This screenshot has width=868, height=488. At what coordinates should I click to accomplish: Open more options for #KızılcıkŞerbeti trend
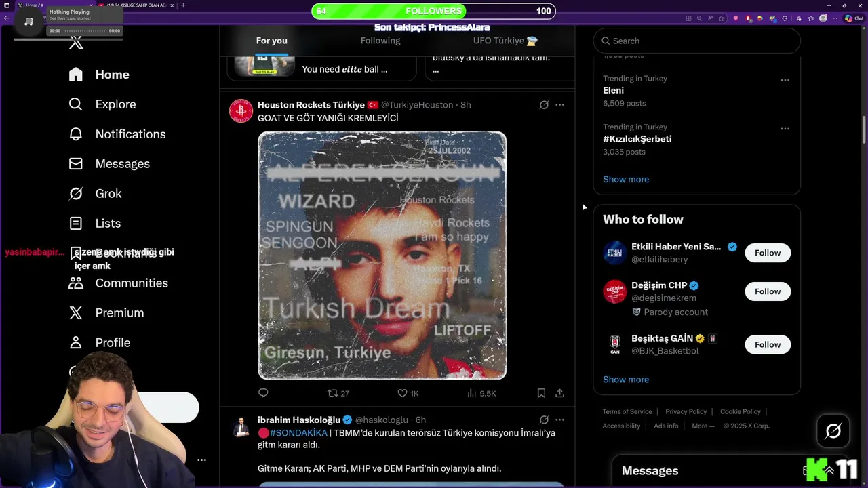click(785, 129)
